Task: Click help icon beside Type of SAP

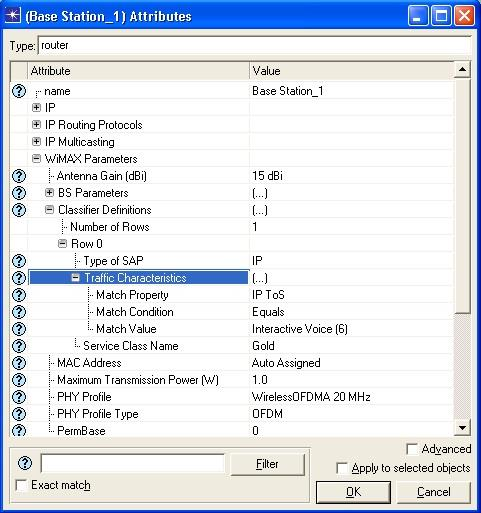Action: 19,261
